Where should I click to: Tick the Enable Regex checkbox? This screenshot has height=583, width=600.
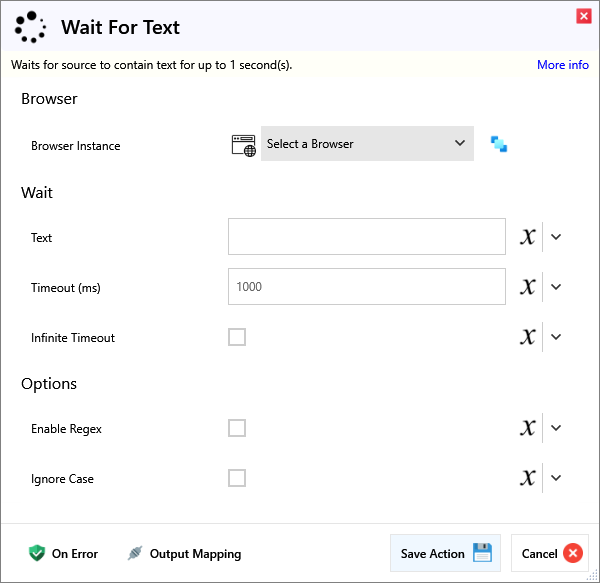[x=237, y=428]
